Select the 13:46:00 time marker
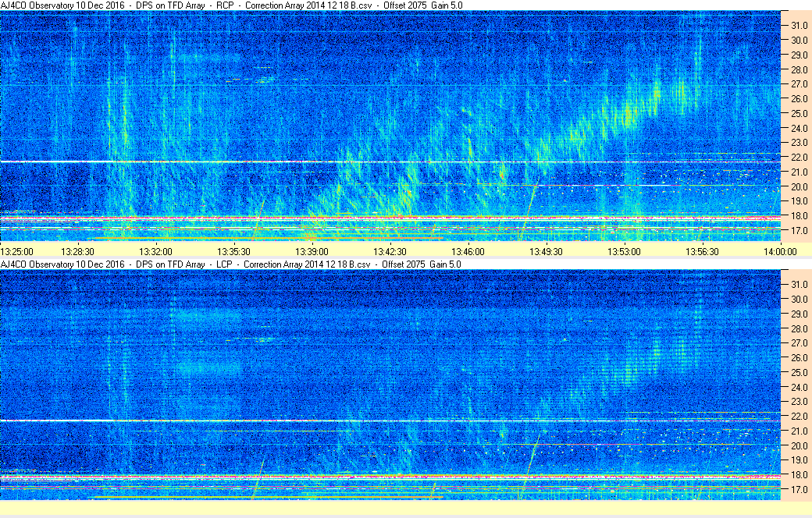The height and width of the screenshot is (518, 812). point(468,251)
